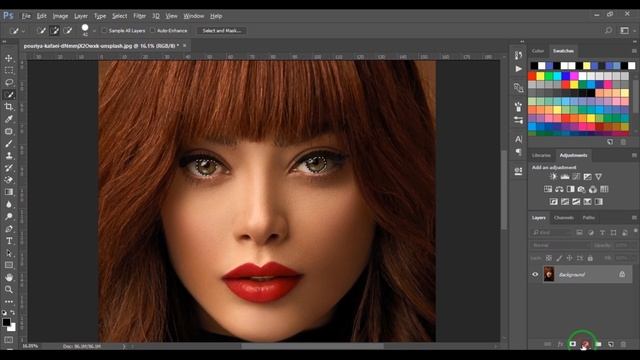640x360 pixels.
Task: Select the Gradient tool
Action: tap(9, 192)
